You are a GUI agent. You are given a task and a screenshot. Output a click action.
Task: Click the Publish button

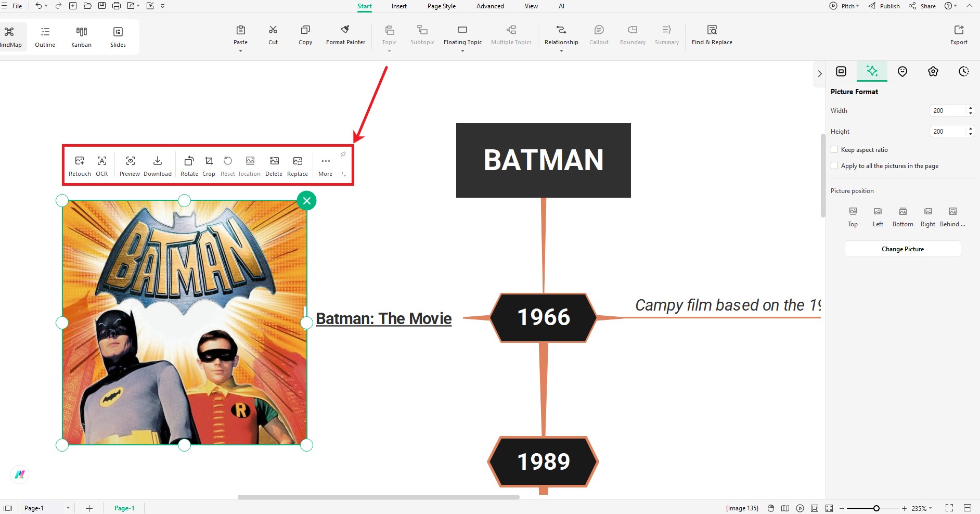coord(884,6)
